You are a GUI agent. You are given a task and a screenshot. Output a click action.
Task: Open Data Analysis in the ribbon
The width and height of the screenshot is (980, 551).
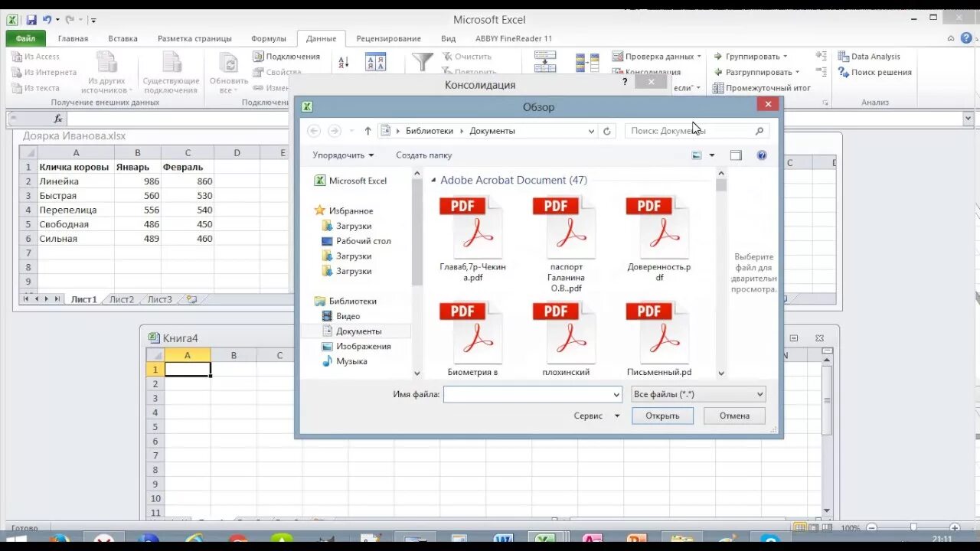pos(869,57)
